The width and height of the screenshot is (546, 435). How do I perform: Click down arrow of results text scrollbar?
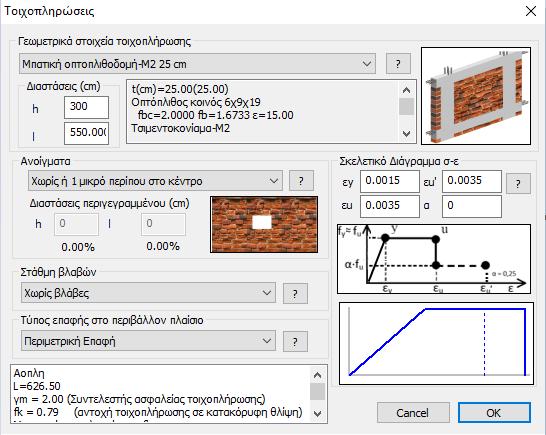pyautogui.click(x=317, y=413)
